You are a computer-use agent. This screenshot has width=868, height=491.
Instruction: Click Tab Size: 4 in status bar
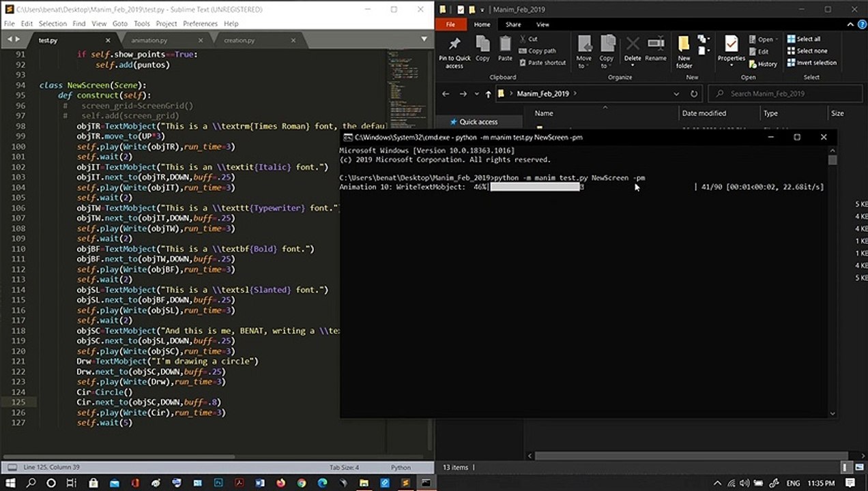(344, 467)
